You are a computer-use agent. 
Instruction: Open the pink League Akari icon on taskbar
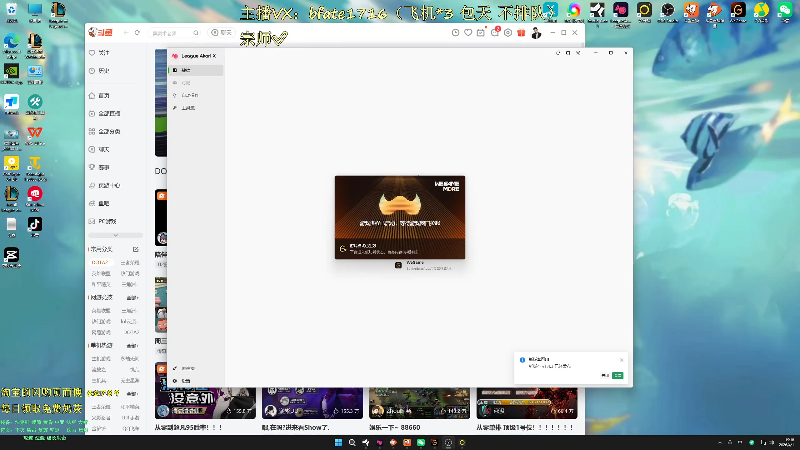[379, 442]
